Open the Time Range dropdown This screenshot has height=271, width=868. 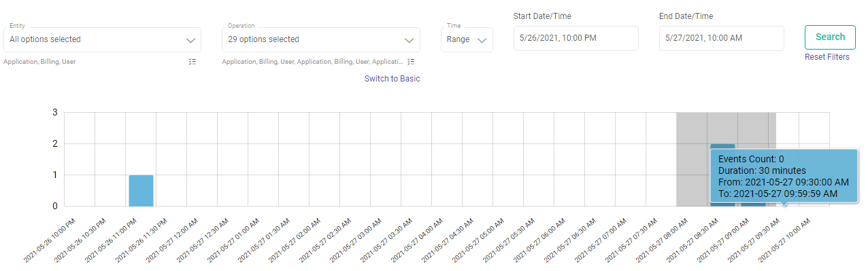coord(467,40)
